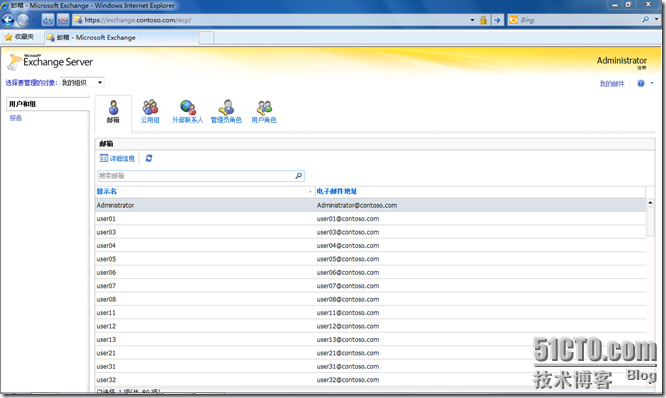
Task: Select the user12 row
Action: pos(370,326)
